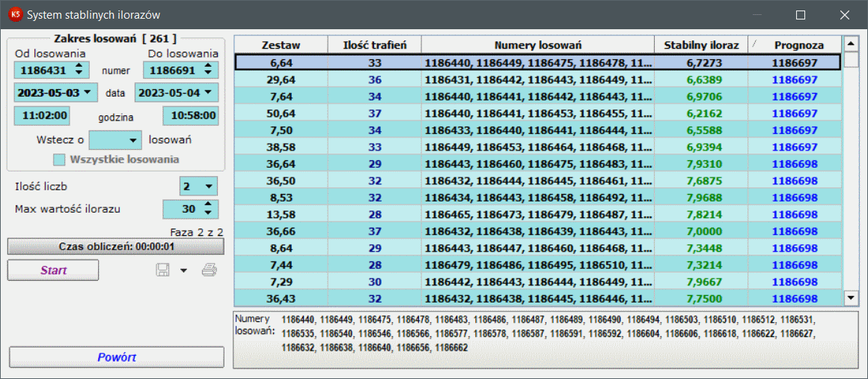868x379 pixels.
Task: Select the row with Zestaw 7,50
Action: [538, 130]
